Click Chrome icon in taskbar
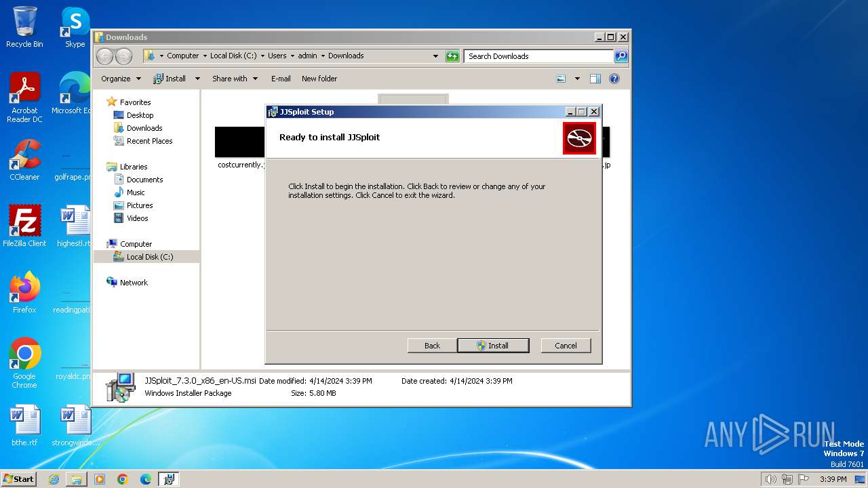The height and width of the screenshot is (488, 868). point(123,479)
